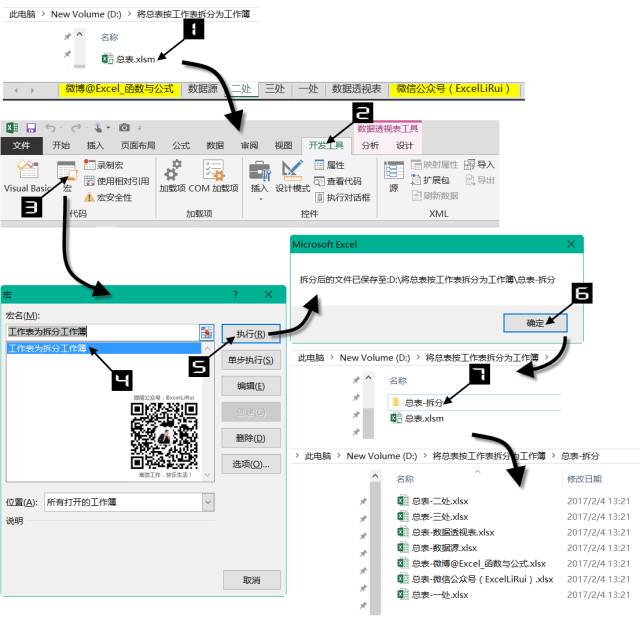The image size is (640, 617).
Task: Click 确定 in Microsoft Excel message box
Action: [x=535, y=323]
